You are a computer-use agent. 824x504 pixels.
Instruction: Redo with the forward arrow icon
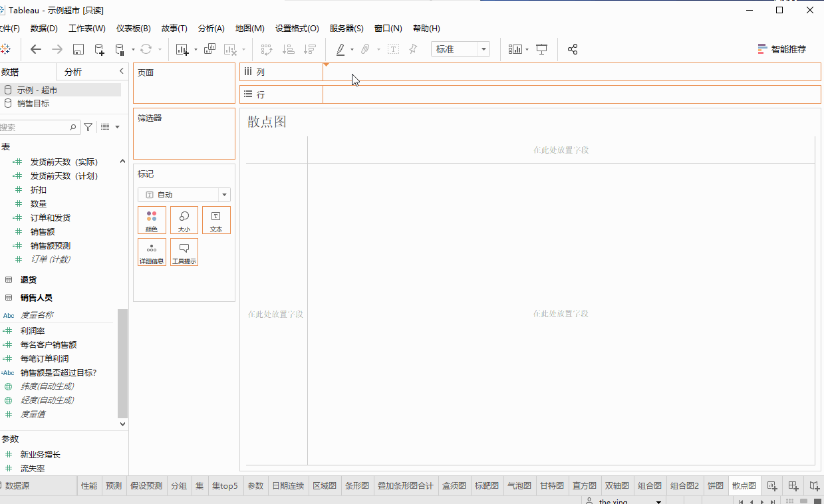point(57,49)
